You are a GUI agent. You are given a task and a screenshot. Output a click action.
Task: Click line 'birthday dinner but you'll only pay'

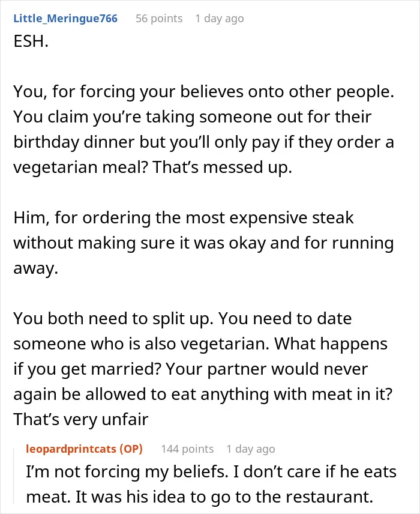[203, 142]
